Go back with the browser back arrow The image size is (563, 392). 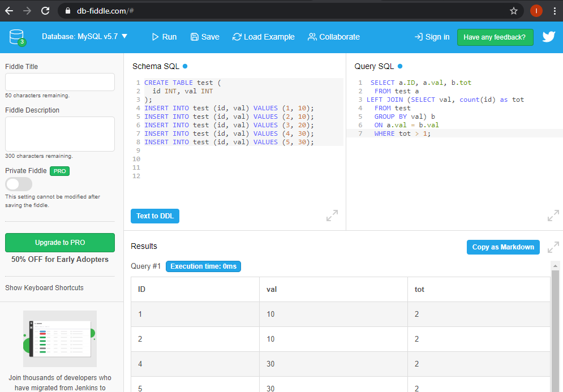(9, 11)
